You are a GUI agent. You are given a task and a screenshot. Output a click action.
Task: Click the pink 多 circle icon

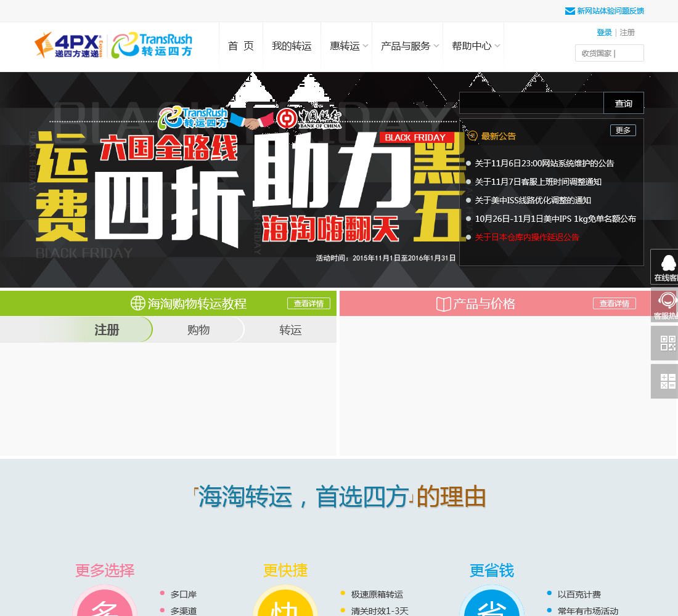pyautogui.click(x=105, y=602)
